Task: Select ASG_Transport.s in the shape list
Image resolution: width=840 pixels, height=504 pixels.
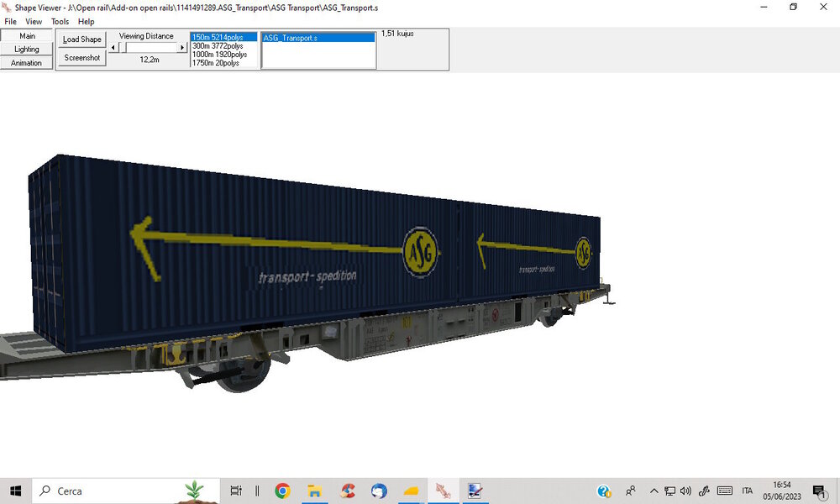Action: point(318,38)
